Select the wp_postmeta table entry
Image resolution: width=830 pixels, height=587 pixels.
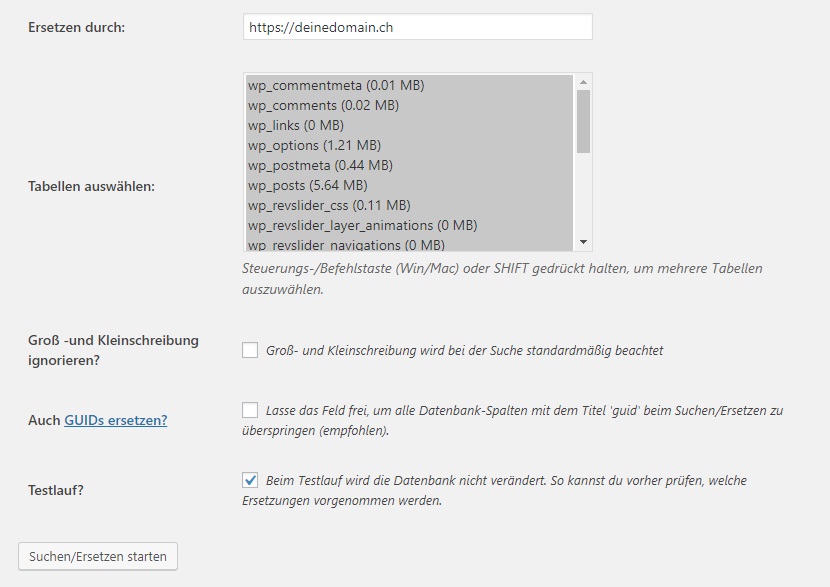(320, 165)
